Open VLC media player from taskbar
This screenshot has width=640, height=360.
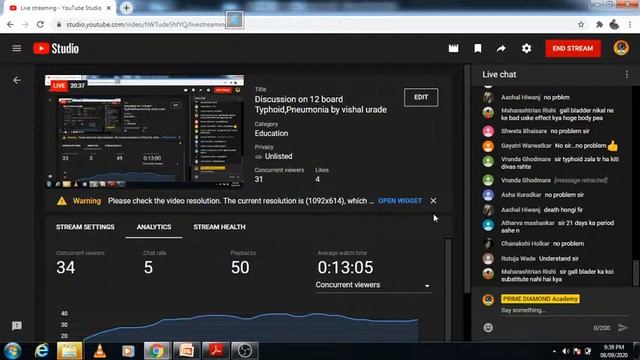point(100,351)
